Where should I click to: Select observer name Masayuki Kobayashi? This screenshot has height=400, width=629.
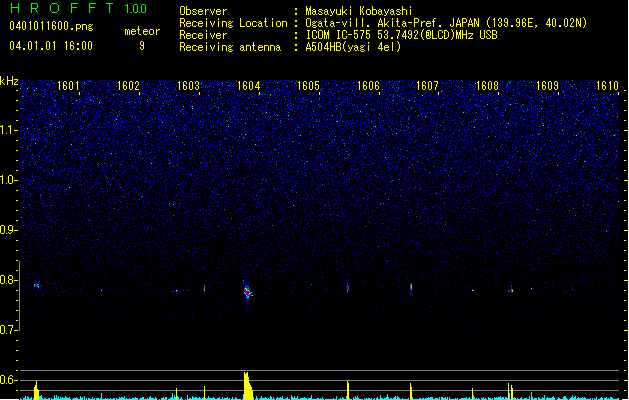(359, 11)
